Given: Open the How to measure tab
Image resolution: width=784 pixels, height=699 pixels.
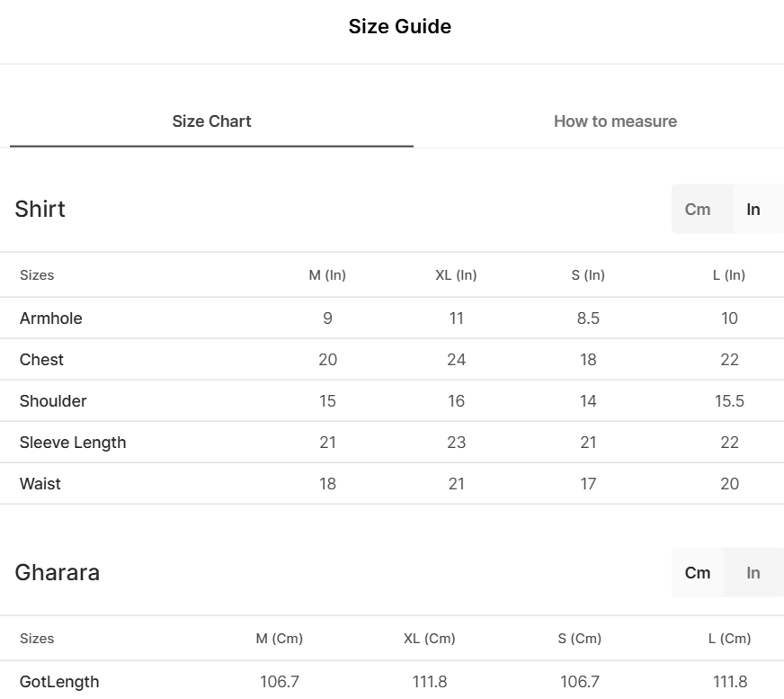Looking at the screenshot, I should 615,121.
